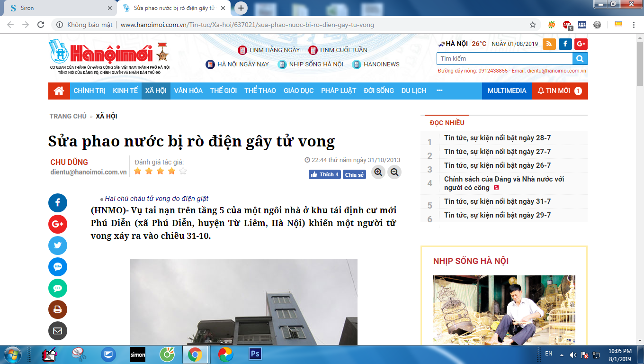Open author CHU DŨNG link

[x=69, y=162]
